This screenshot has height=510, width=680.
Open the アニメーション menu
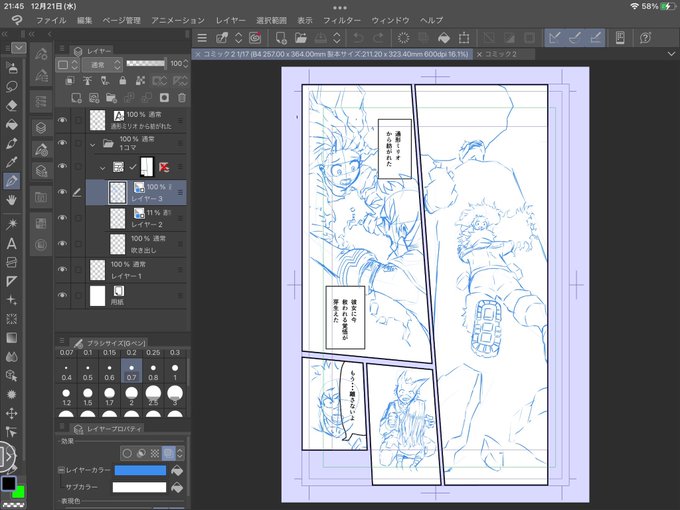178,20
